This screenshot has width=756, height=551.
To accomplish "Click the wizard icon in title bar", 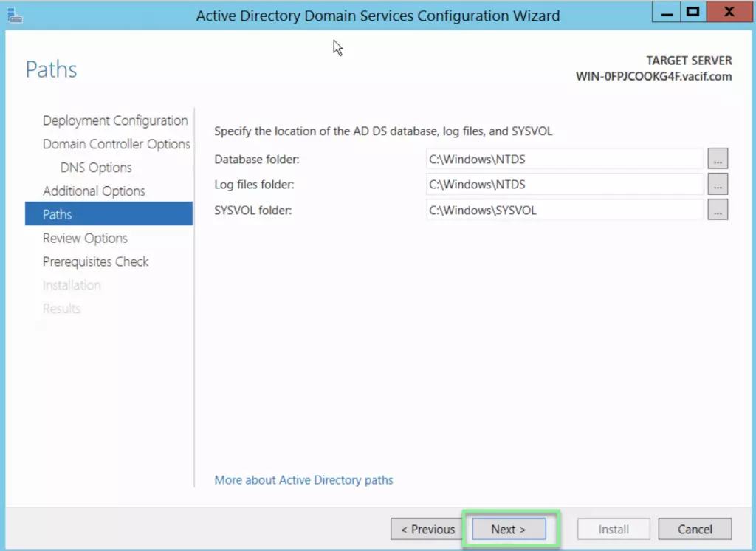I will click(x=12, y=13).
